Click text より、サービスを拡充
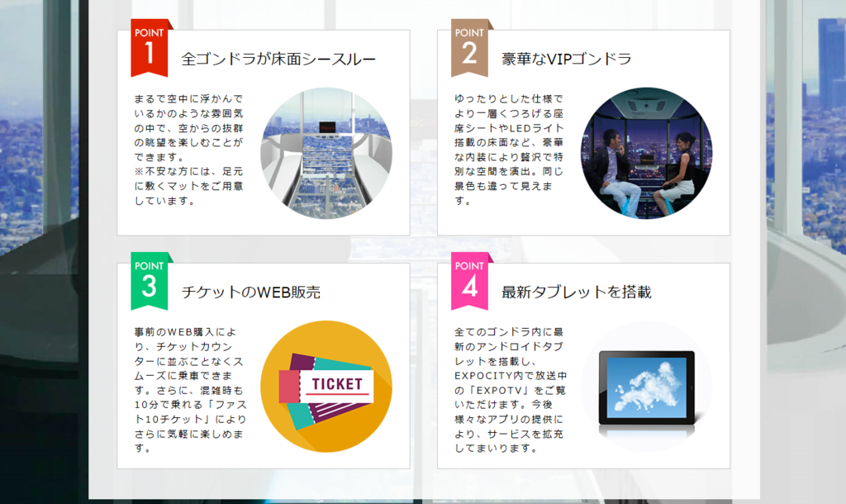The width and height of the screenshot is (846, 504). [509, 434]
